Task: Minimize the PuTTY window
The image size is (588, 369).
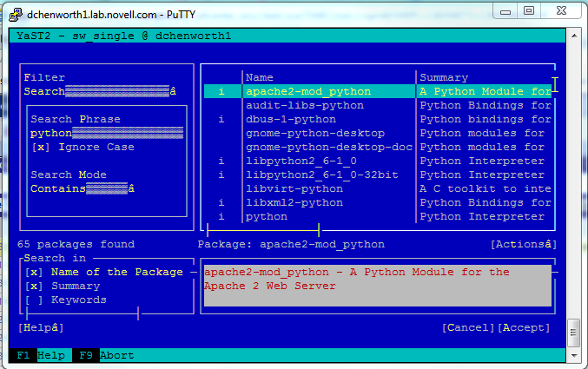Action: point(505,11)
